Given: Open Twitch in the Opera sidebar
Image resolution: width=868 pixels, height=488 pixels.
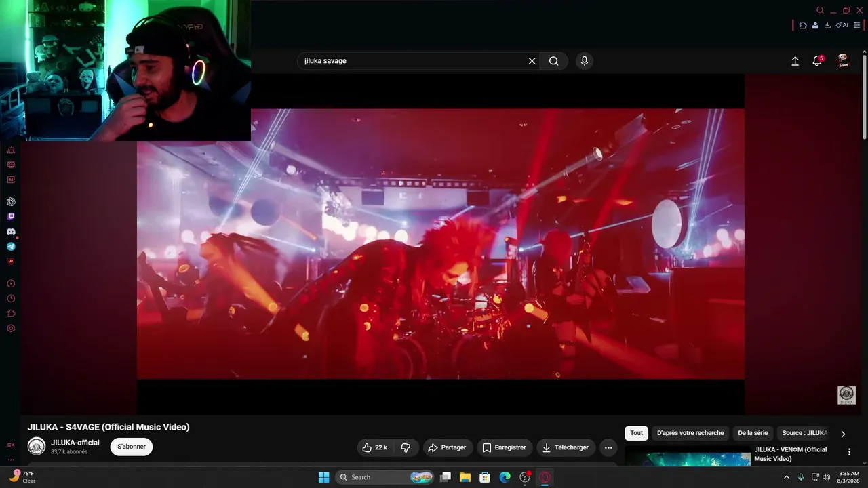Looking at the screenshot, I should (11, 217).
